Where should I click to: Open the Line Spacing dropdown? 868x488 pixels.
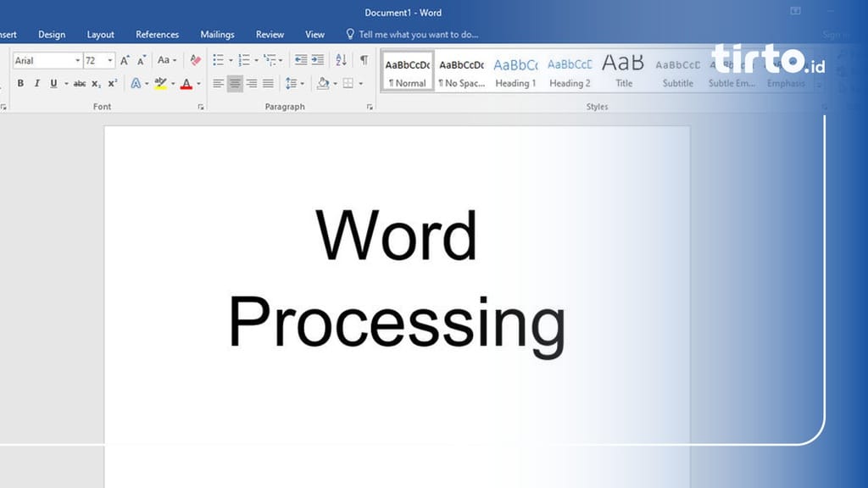tap(293, 84)
